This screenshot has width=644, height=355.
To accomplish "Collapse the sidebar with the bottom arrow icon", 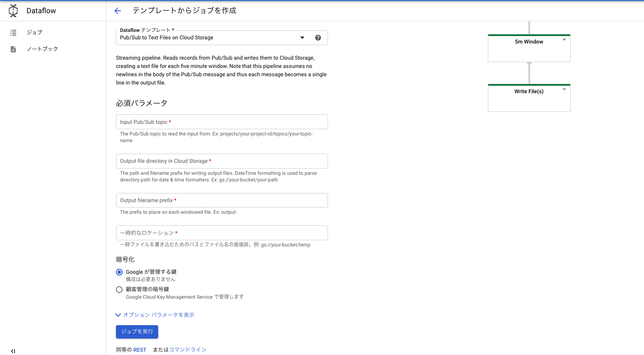I will 13,351.
